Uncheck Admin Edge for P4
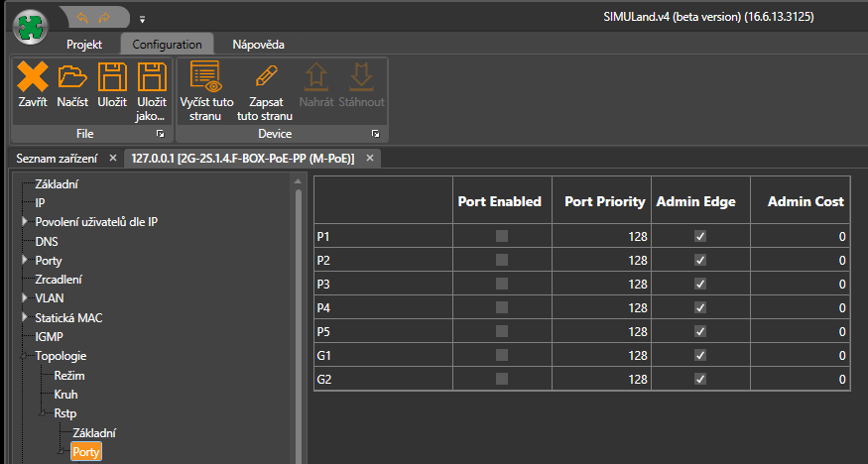The image size is (868, 464). pyautogui.click(x=700, y=307)
